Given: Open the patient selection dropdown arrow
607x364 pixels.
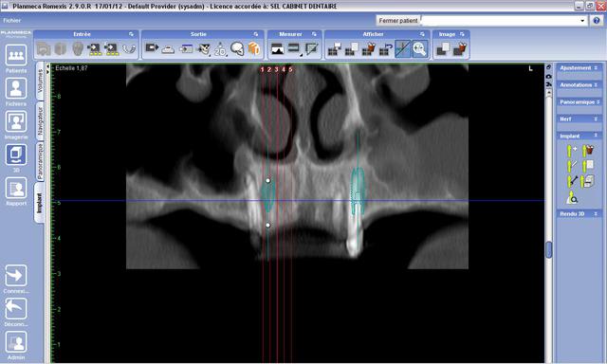Looking at the screenshot, I should point(582,21).
